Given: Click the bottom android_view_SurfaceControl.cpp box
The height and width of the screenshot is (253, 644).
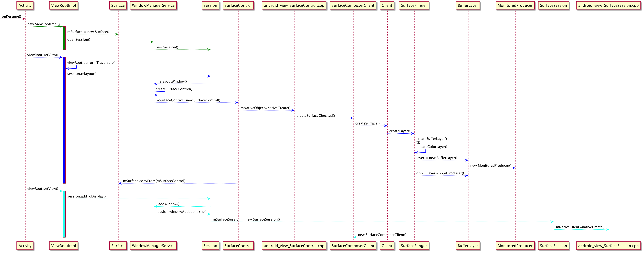Looking at the screenshot, I should (294, 246).
